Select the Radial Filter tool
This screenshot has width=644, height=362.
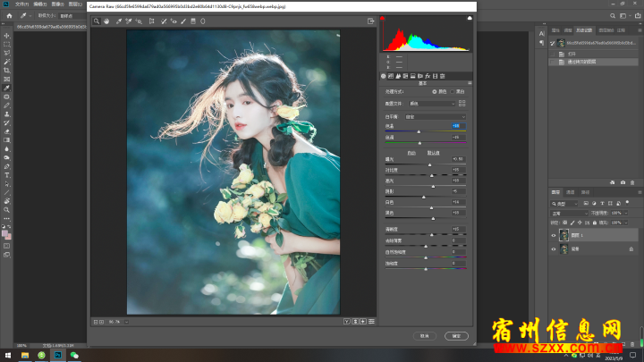click(203, 21)
